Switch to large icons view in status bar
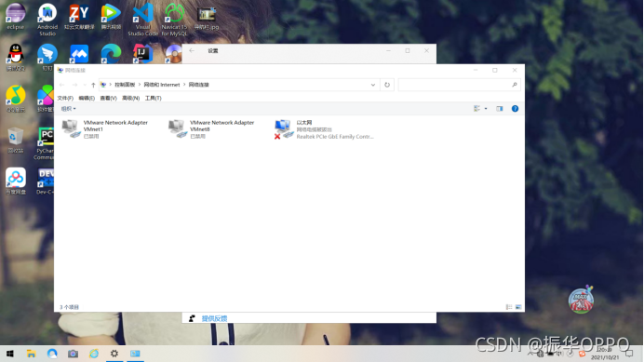 click(518, 307)
